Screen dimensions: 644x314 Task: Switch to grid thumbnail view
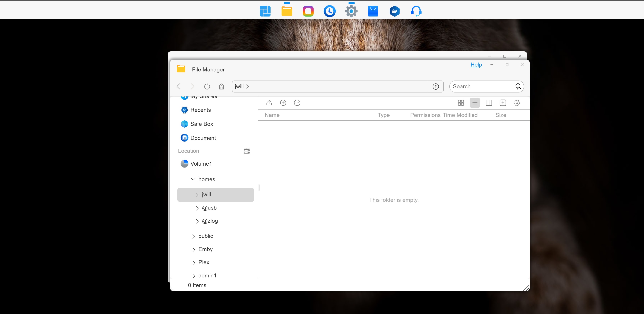pos(461,103)
